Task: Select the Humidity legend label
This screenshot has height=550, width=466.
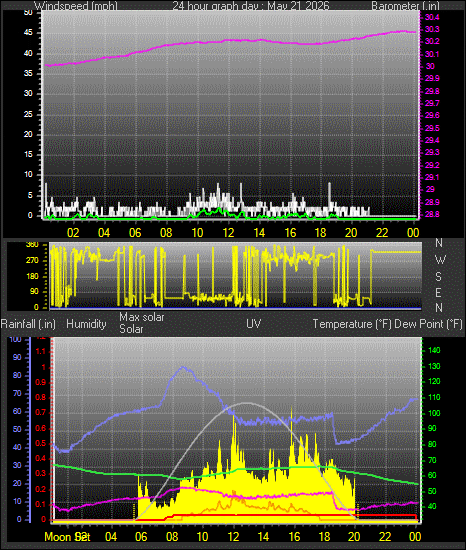Action: click(x=86, y=324)
